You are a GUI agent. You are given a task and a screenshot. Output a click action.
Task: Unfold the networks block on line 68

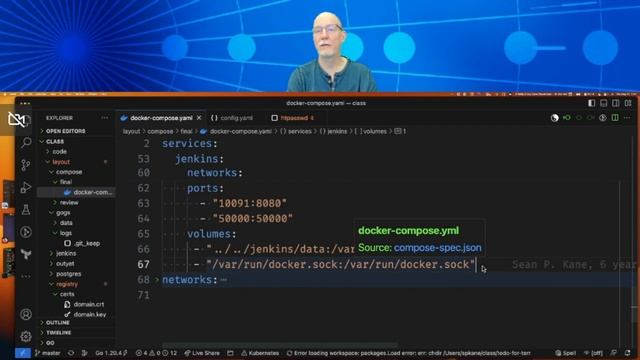click(x=157, y=280)
